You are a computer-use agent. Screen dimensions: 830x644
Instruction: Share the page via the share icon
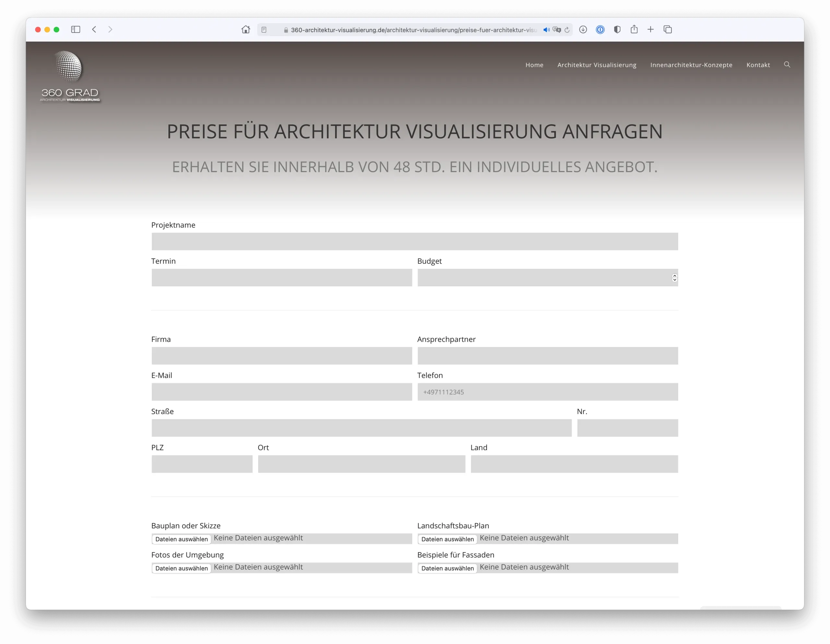tap(634, 30)
